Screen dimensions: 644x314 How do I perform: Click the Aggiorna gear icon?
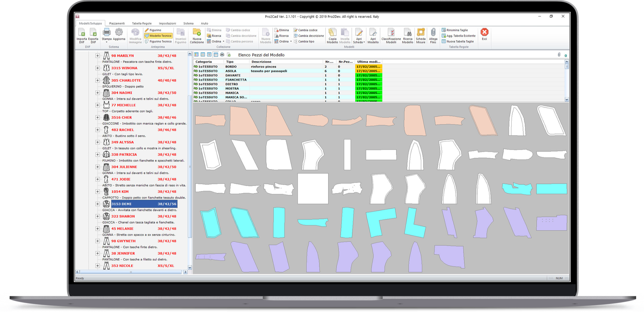tap(119, 32)
